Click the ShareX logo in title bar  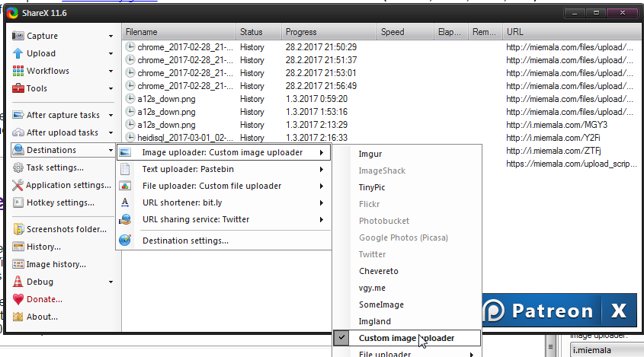point(12,13)
